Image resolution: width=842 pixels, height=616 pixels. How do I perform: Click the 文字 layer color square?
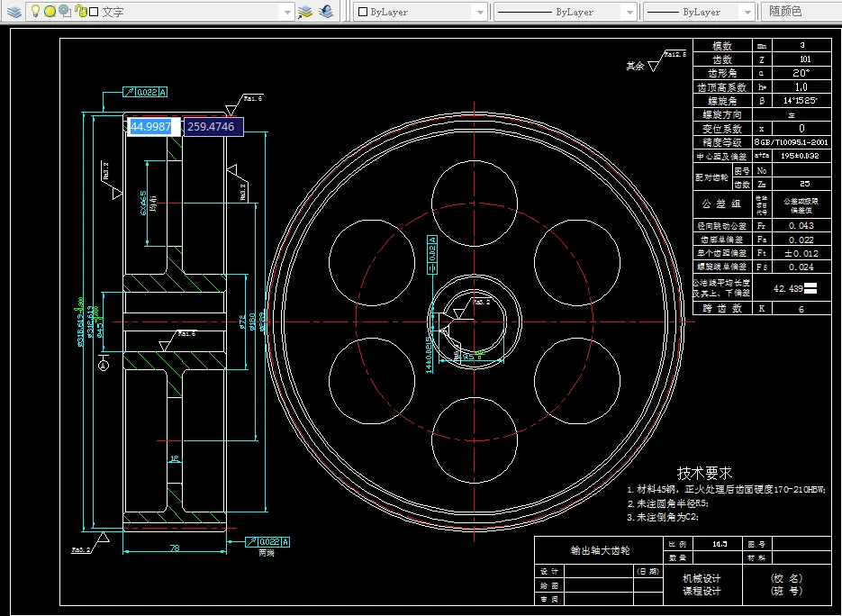[94, 12]
